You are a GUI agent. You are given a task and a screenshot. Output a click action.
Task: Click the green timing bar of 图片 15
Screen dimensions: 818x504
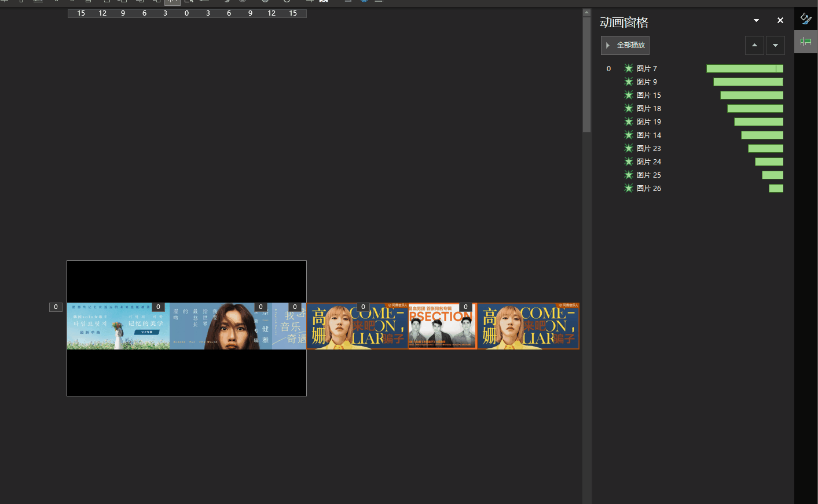tap(752, 95)
